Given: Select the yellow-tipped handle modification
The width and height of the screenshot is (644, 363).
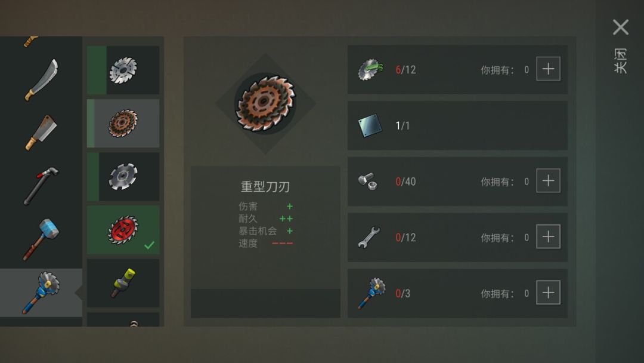Looking at the screenshot, I should click(123, 283).
